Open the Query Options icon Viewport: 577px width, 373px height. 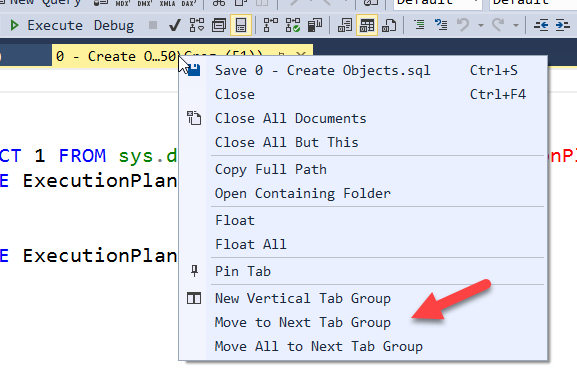219,25
